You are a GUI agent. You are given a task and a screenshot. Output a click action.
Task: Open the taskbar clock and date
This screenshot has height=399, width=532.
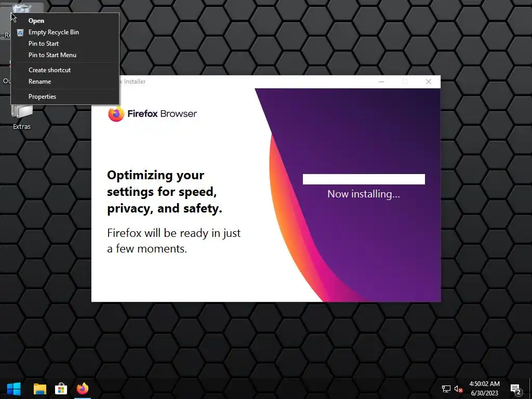[485, 389]
